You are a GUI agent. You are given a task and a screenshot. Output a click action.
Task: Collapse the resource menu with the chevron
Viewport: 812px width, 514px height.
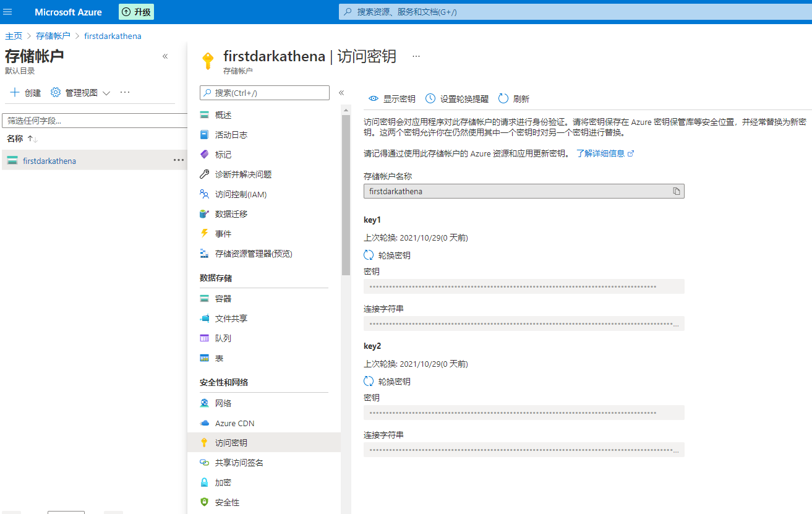[x=341, y=93]
